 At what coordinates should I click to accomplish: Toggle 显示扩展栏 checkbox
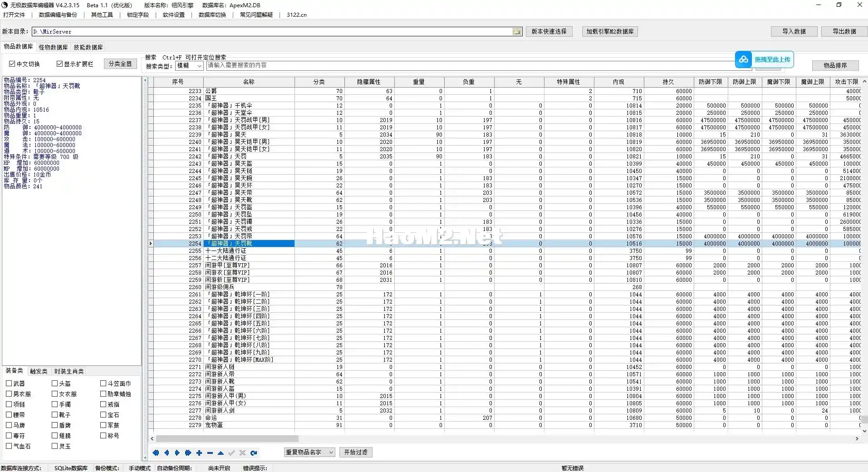pos(59,64)
